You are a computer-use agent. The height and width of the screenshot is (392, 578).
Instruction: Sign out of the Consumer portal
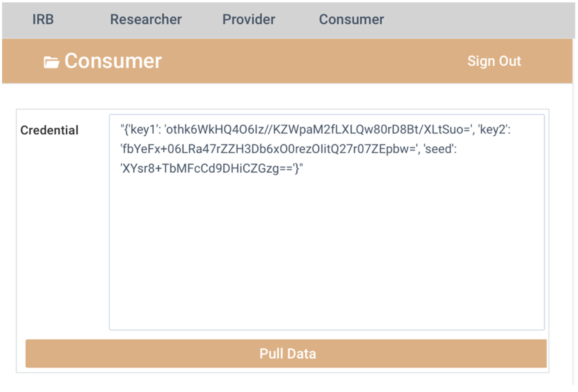(494, 61)
